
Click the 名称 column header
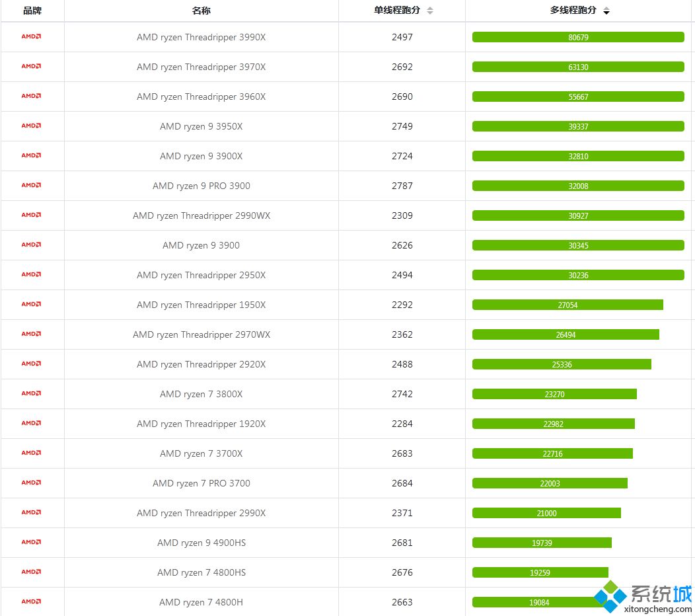[201, 11]
